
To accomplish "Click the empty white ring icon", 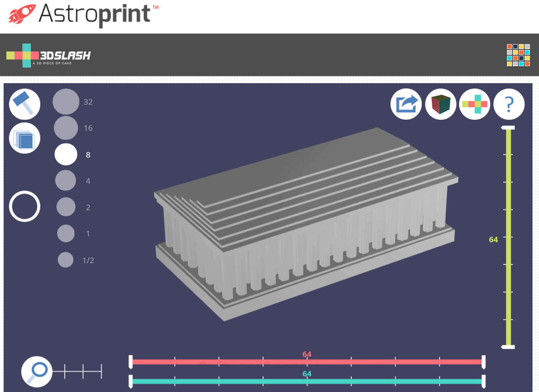I will pos(24,206).
